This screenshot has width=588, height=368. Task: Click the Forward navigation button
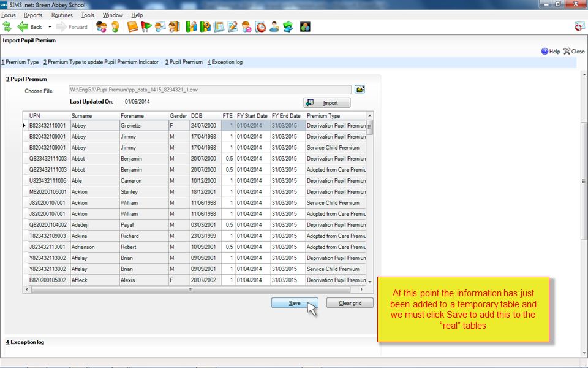pyautogui.click(x=72, y=27)
